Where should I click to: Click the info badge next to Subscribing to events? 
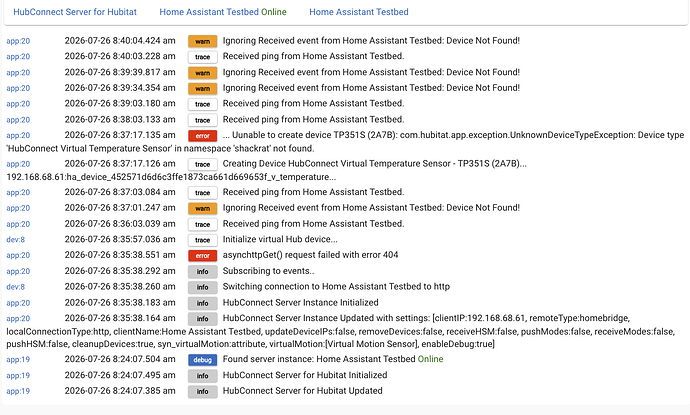pyautogui.click(x=202, y=272)
